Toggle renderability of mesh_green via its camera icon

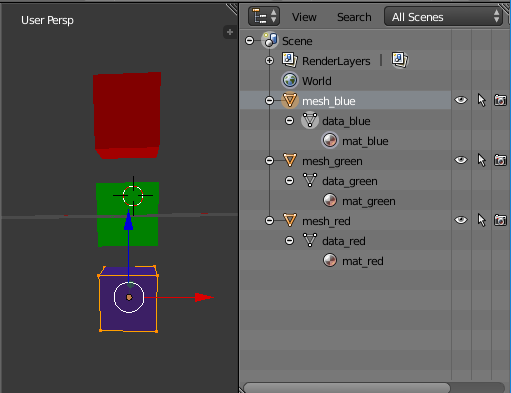500,160
